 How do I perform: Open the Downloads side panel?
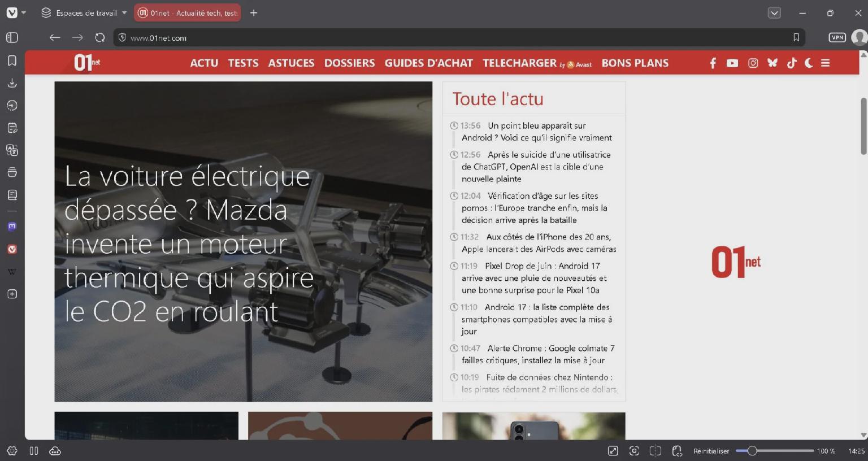[12, 83]
